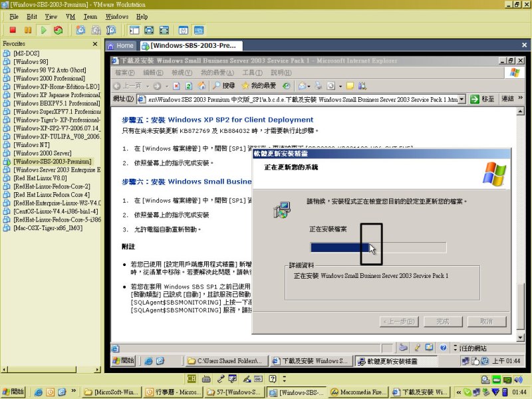Switch to quick switch mode icon
This screenshot has width=532, height=399.
tap(164, 30)
